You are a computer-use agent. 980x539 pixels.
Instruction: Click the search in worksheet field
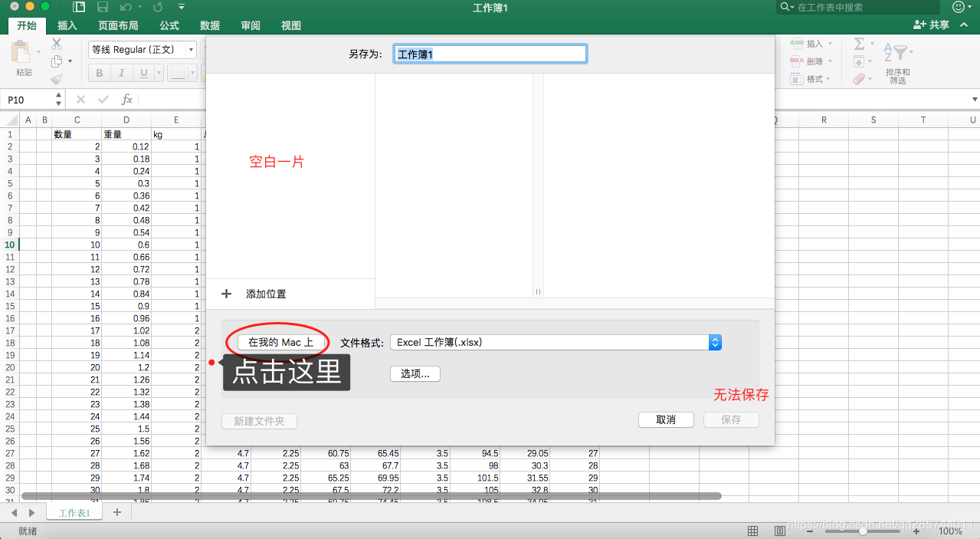point(858,7)
